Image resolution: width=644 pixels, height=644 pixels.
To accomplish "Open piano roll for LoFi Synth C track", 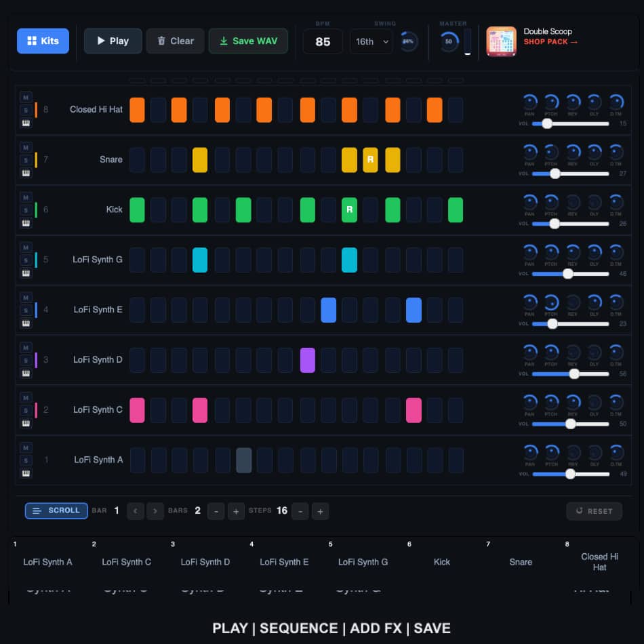I will pos(26,424).
